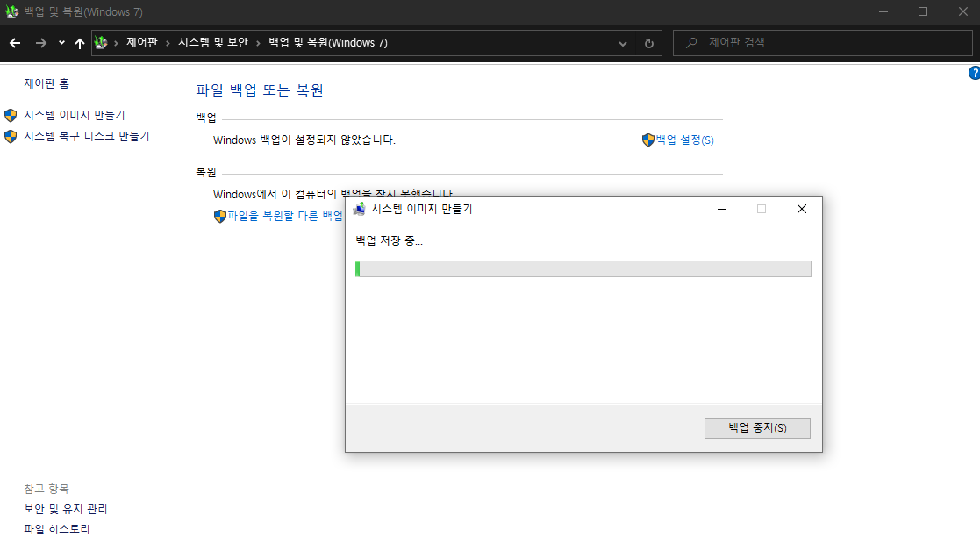The image size is (980, 551).
Task: Click the 제어판 검색 search field
Action: pos(822,42)
